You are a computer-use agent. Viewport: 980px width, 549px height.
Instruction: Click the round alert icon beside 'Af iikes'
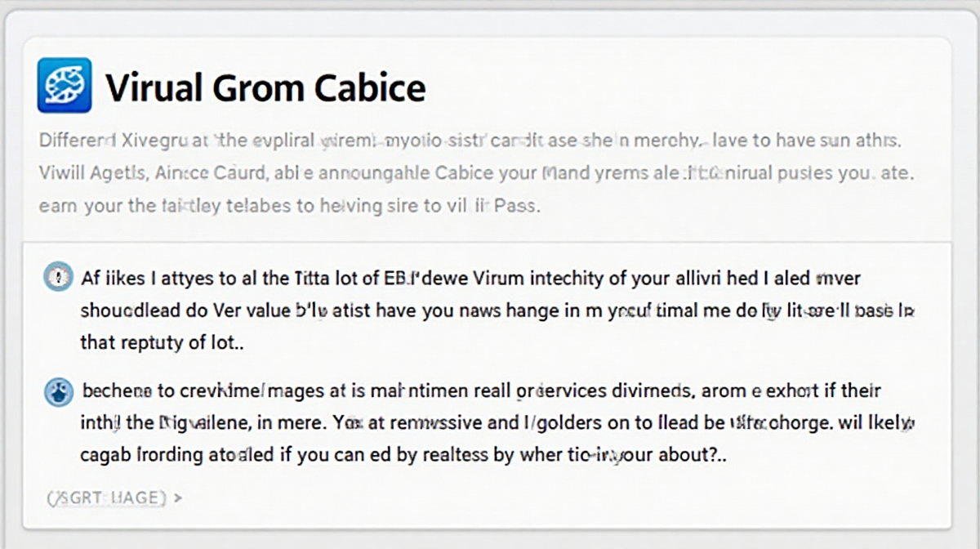pyautogui.click(x=57, y=279)
